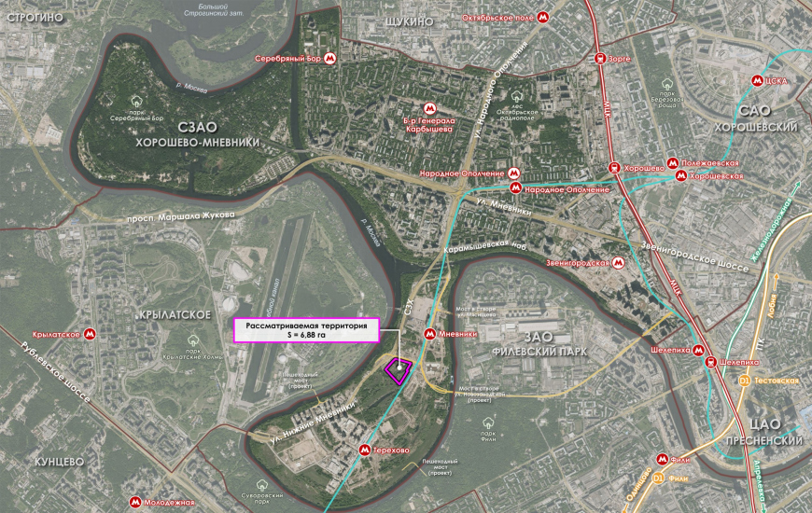812x513 pixels.
Task: Click the Хорошево-Мневники district label
Action: coord(197,143)
